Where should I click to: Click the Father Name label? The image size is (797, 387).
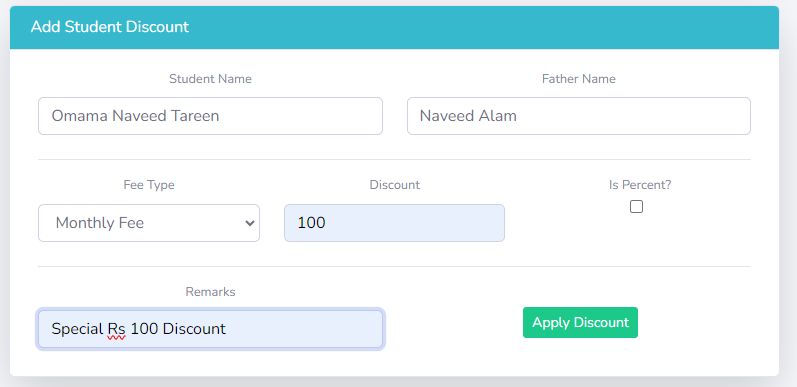click(x=579, y=79)
